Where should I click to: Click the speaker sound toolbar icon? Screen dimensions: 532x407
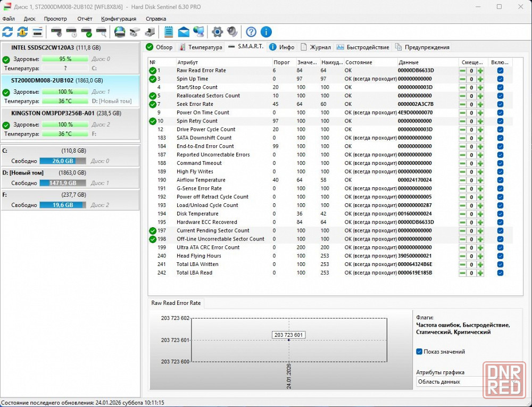[x=232, y=32]
